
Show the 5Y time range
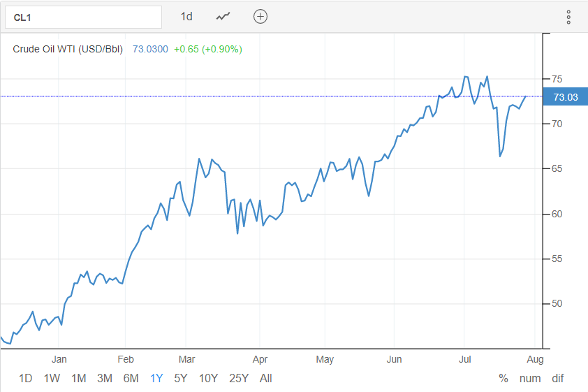[x=181, y=379]
